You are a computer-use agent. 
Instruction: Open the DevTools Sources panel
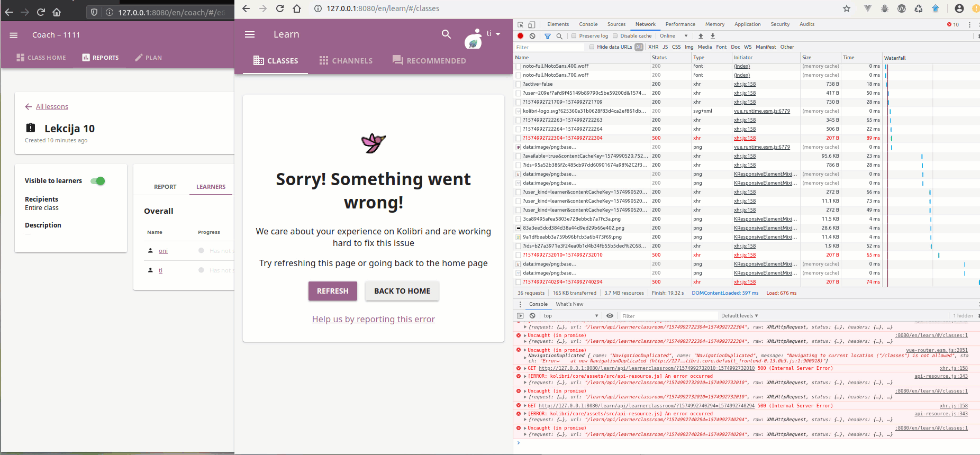(616, 24)
